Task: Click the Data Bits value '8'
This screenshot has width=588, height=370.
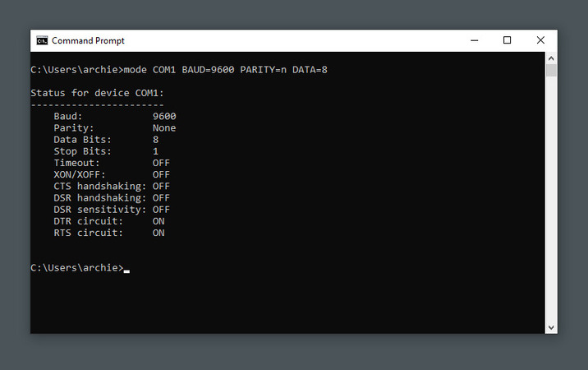Action: coord(156,140)
